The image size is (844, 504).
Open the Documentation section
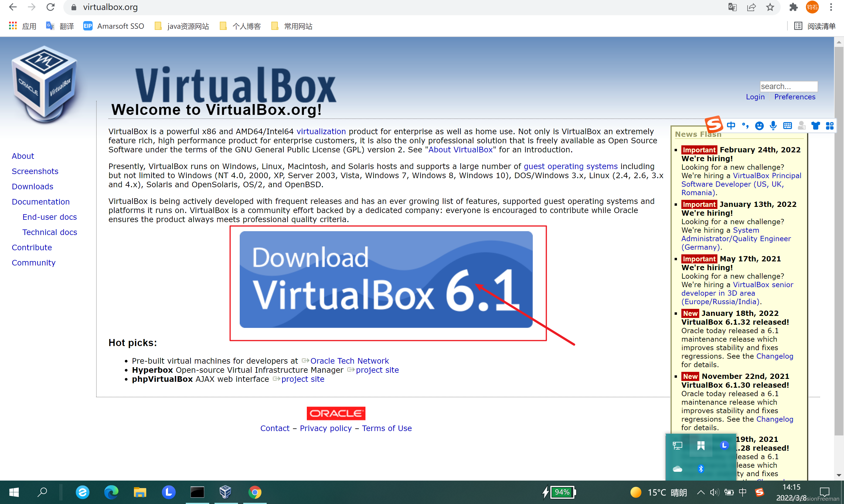(40, 202)
